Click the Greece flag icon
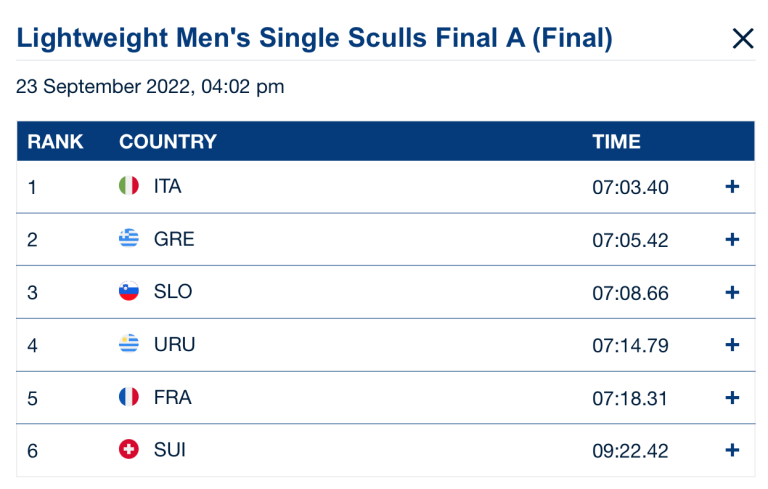The width and height of the screenshot is (768, 489). pyautogui.click(x=128, y=239)
